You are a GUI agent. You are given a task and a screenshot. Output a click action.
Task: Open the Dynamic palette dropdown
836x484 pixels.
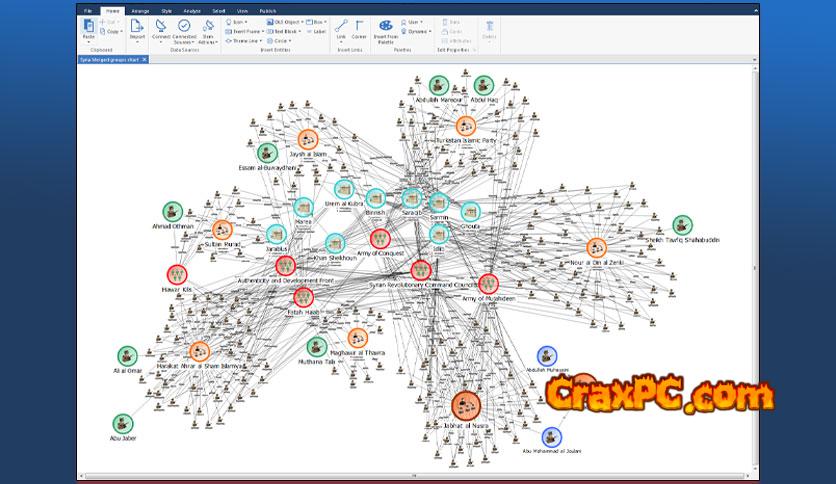click(416, 31)
